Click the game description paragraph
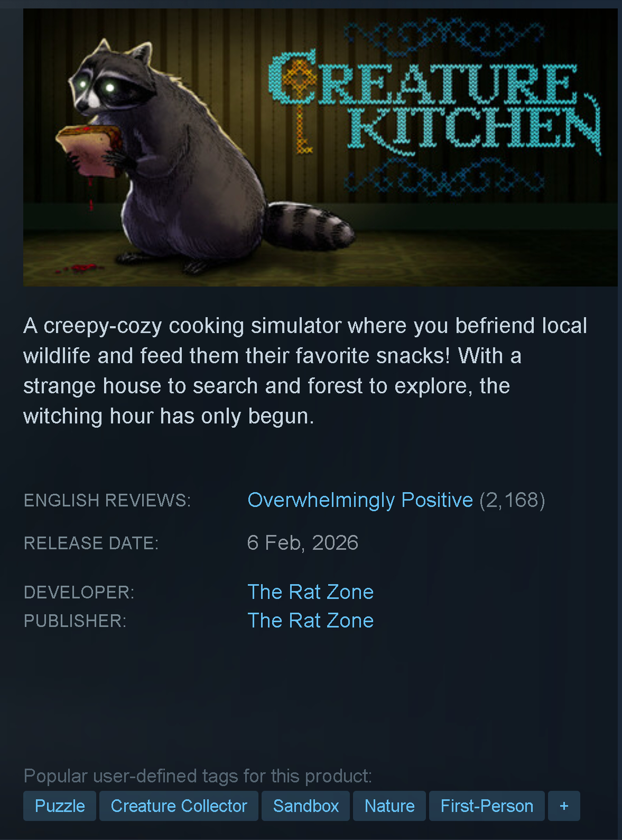Screen dimensions: 622x840 pyautogui.click(x=305, y=371)
